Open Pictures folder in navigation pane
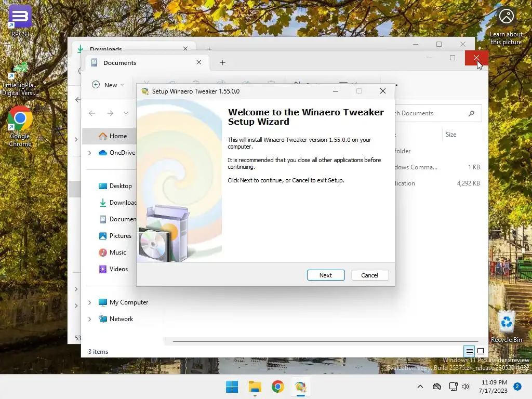The image size is (532, 399). [x=115, y=236]
